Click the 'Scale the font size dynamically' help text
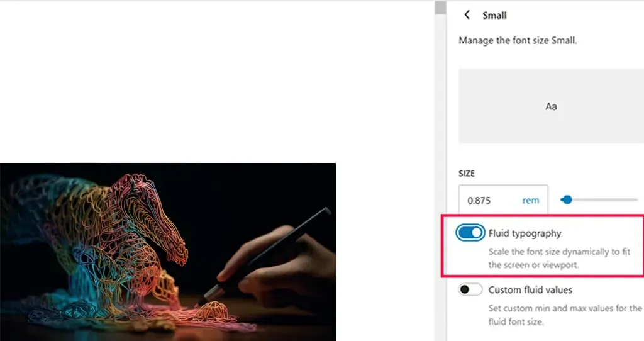 (x=559, y=258)
